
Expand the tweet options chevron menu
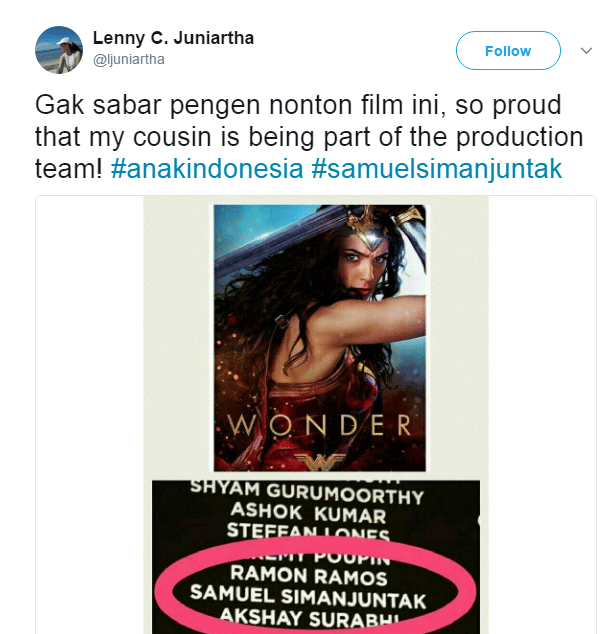pos(586,50)
